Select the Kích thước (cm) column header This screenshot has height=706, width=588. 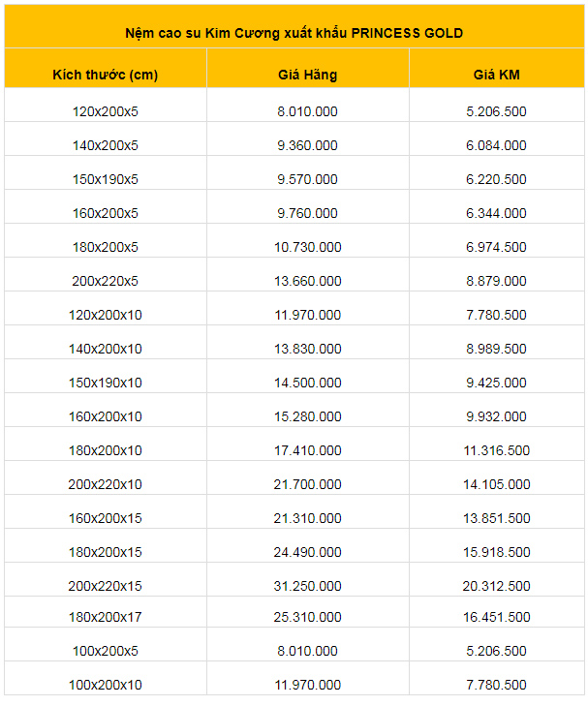[106, 75]
